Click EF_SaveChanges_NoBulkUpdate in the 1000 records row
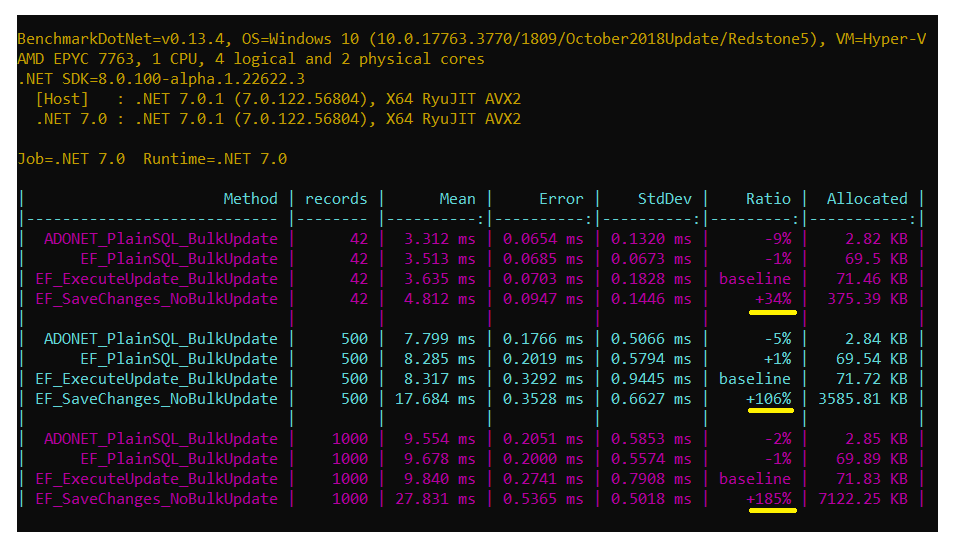 coord(156,499)
